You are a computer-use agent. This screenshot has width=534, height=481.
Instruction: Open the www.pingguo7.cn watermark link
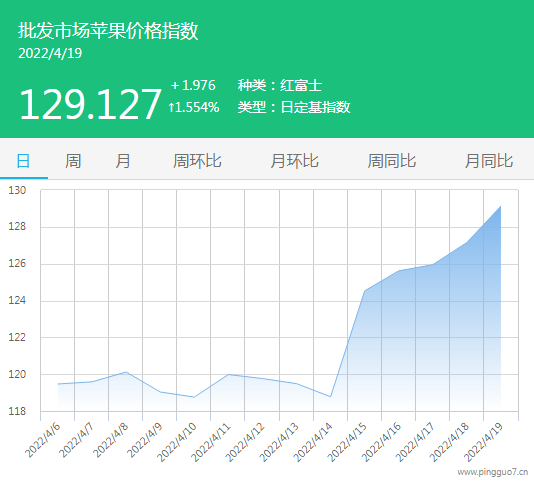pos(493,472)
